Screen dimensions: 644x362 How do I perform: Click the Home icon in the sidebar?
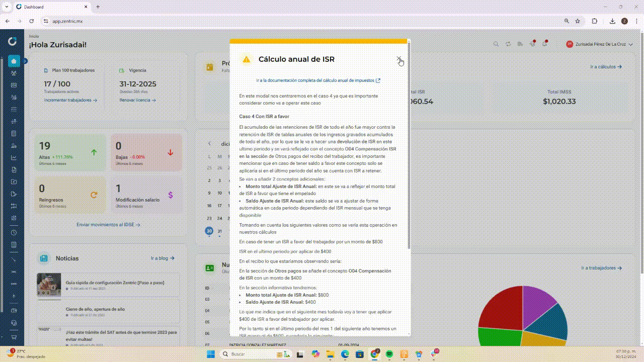pos(14,61)
